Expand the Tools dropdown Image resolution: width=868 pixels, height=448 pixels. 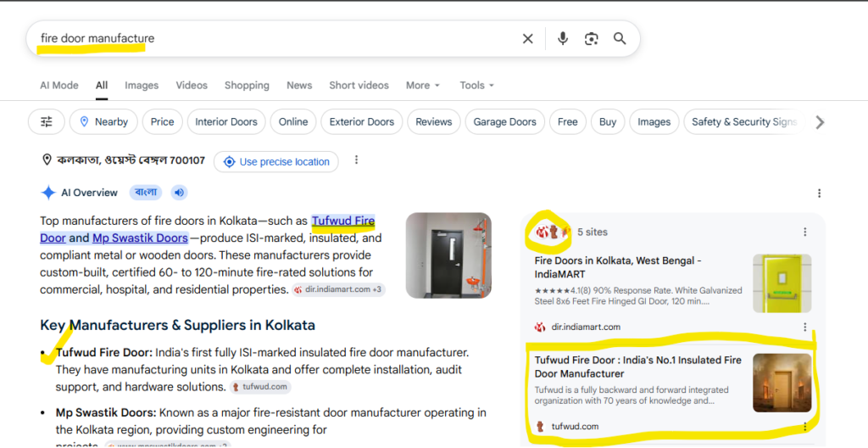(x=476, y=86)
